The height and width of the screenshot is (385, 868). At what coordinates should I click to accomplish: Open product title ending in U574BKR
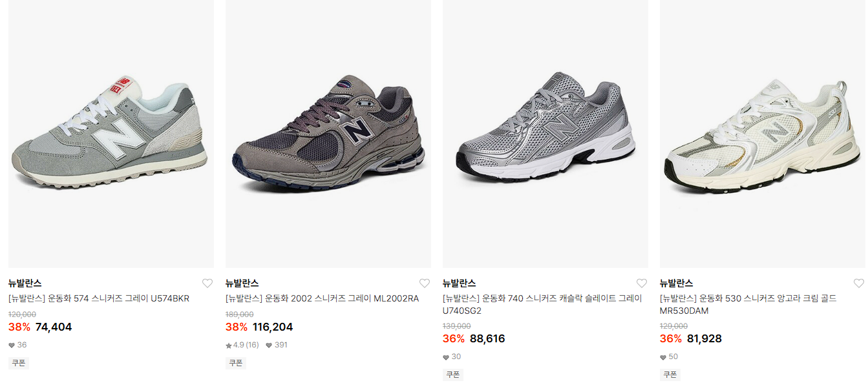tap(99, 299)
